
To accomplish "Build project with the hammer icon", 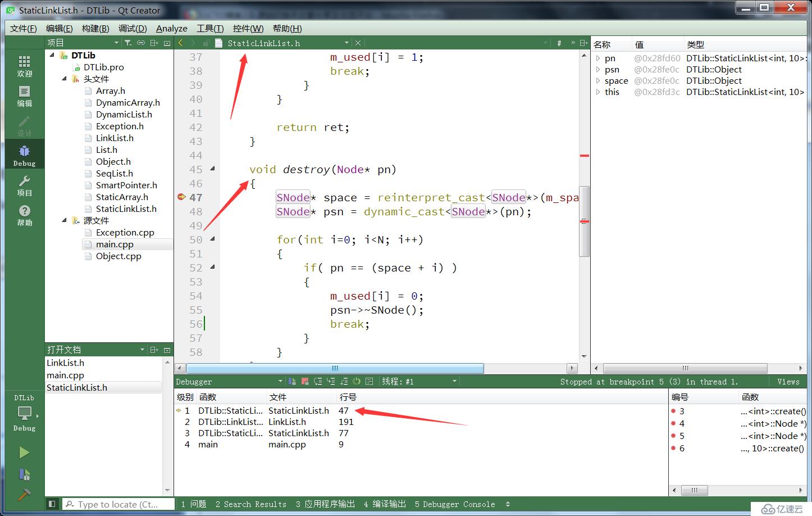I will click(24, 495).
